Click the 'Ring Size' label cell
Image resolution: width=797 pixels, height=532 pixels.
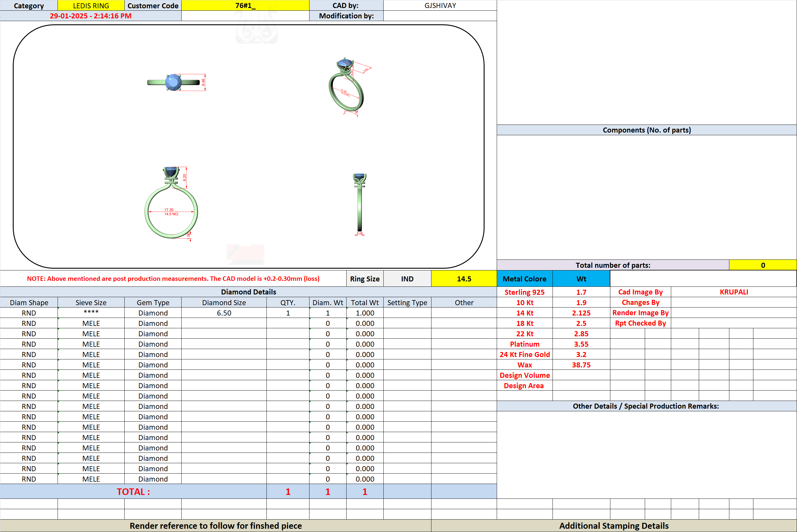[x=365, y=278]
